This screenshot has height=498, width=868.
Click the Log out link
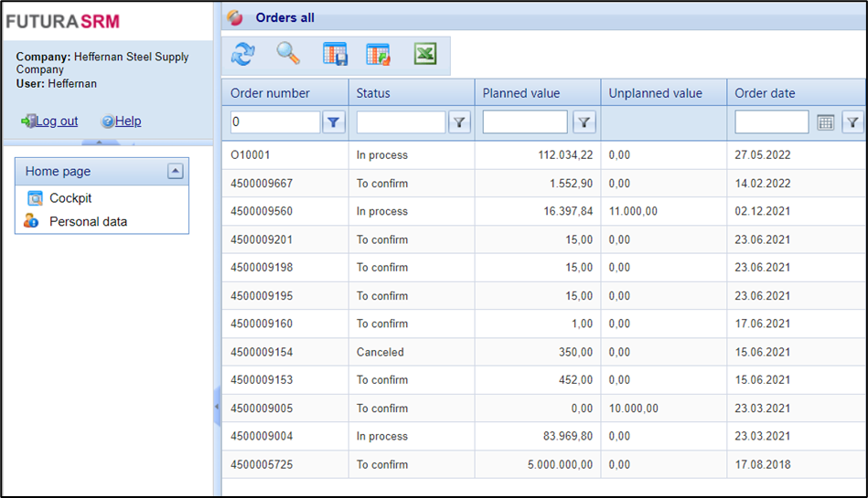point(56,121)
